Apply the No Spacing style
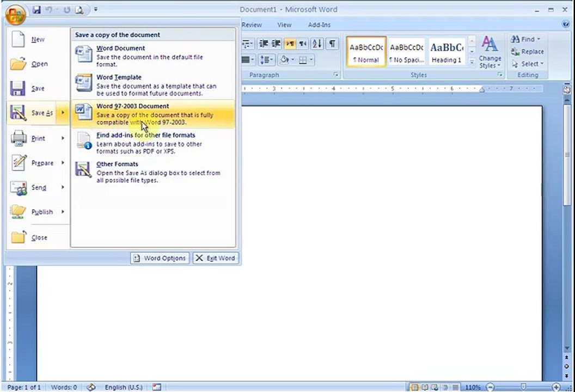The image size is (575, 392). (x=406, y=52)
